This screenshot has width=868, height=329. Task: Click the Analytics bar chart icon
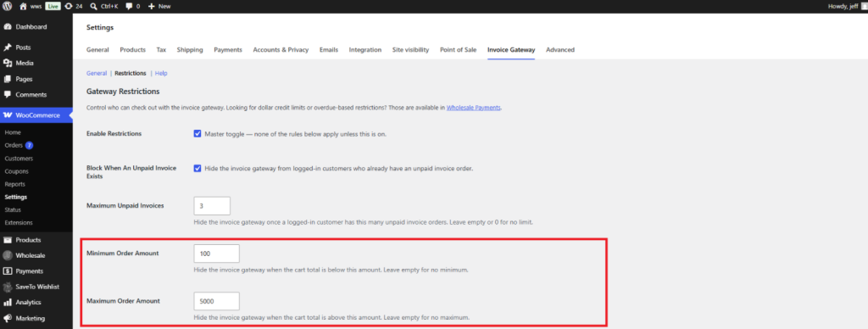coord(8,303)
